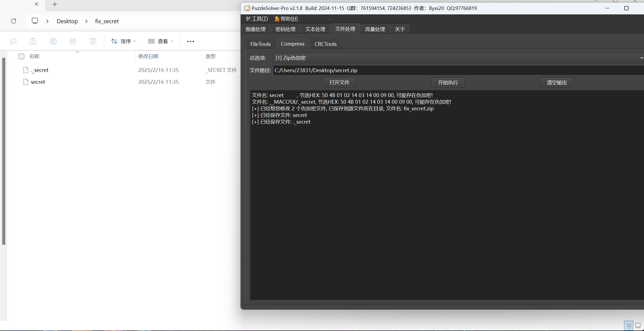Click the Share icon in Explorer toolbar
Image resolution: width=644 pixels, height=331 pixels.
[73, 41]
